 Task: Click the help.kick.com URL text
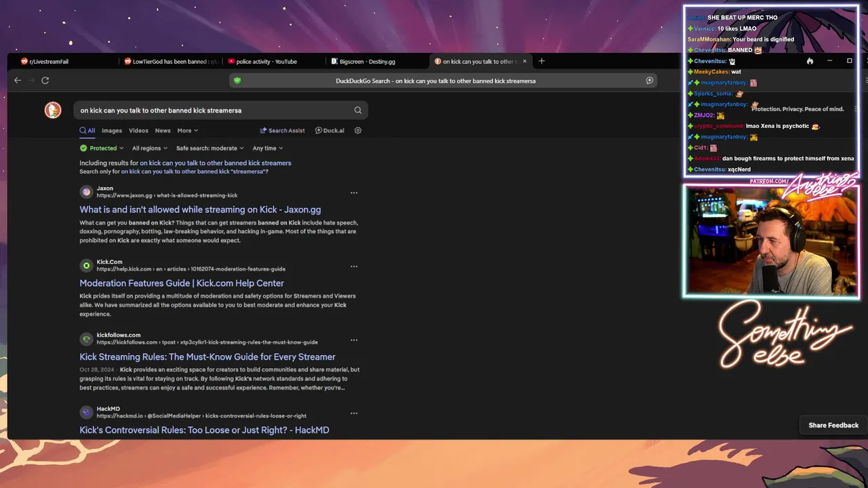click(x=191, y=269)
